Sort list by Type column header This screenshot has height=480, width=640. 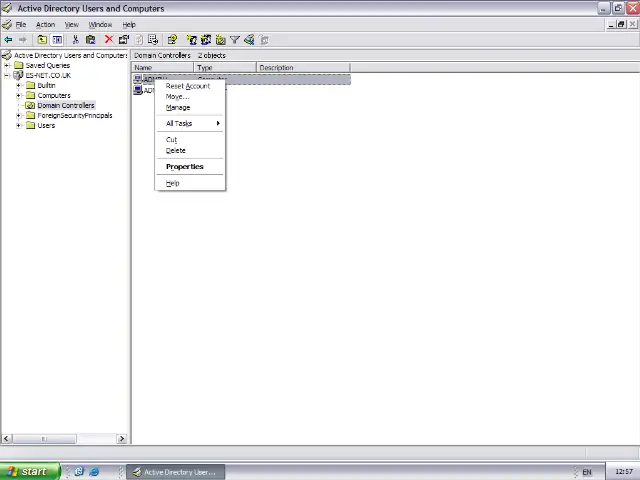pyautogui.click(x=225, y=67)
